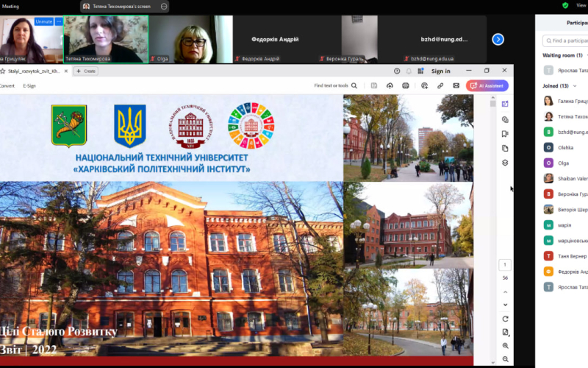
Task: Select waiting Ярослав in Waiting room
Action: point(565,70)
